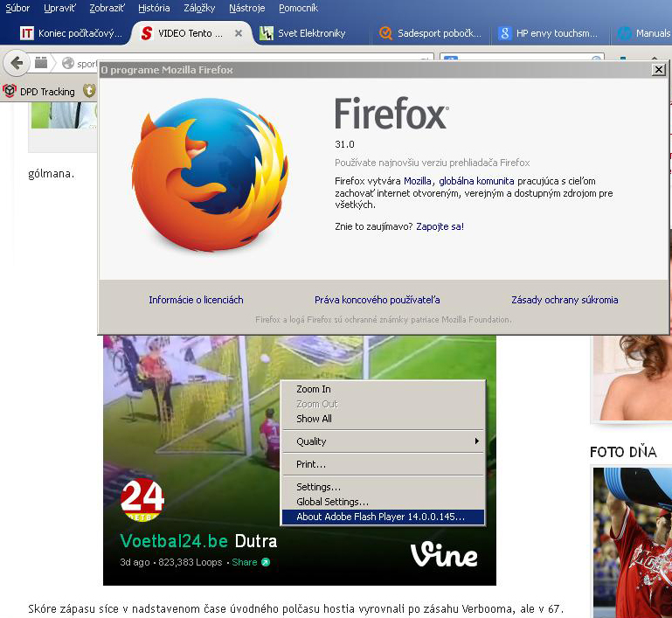Click the Firefox logo in About dialog
Viewport: 672px width, 618px height.
coord(211,175)
